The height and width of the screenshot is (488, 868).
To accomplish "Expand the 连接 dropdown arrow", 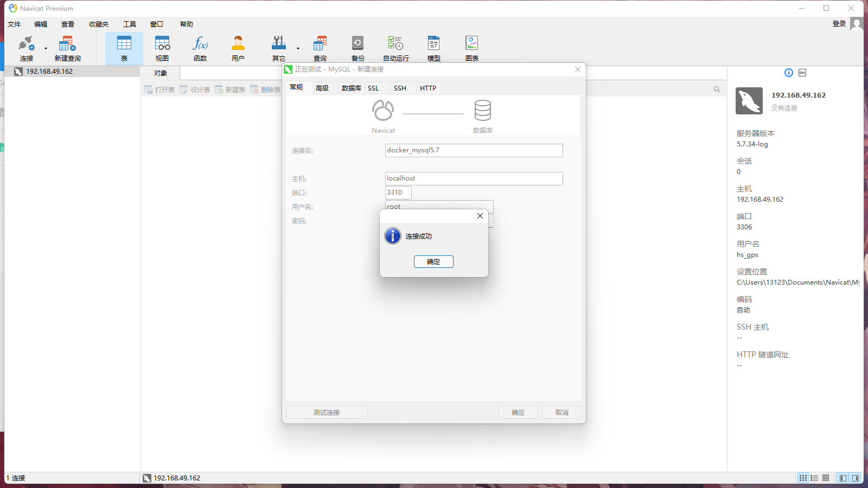I will click(46, 49).
